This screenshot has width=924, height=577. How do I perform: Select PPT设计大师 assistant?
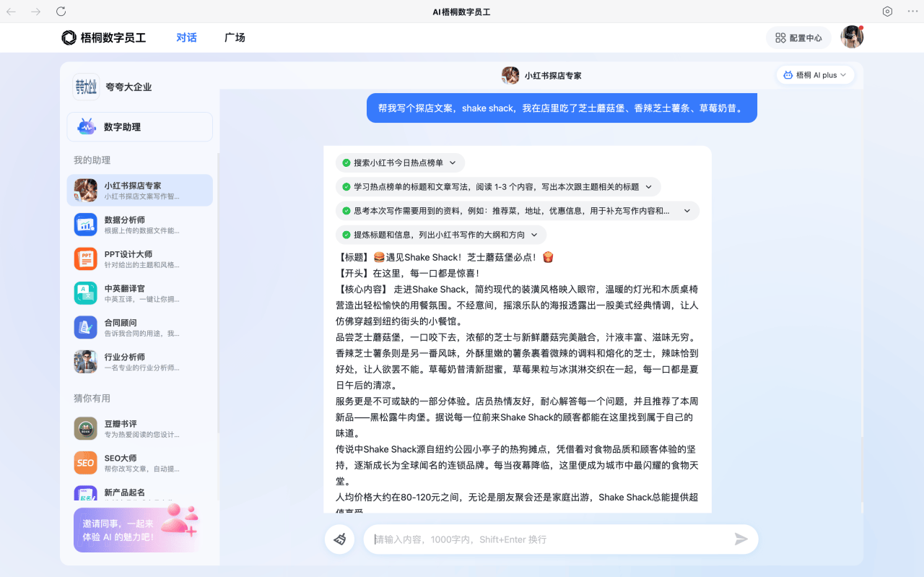tap(139, 259)
